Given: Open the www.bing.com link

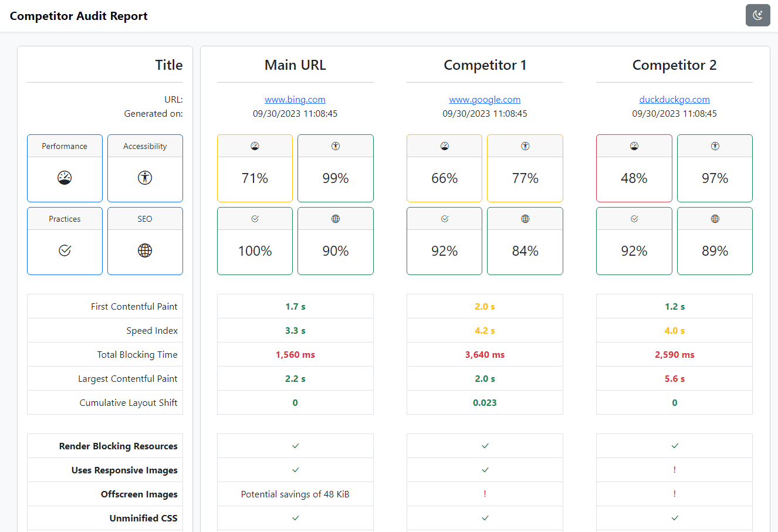Looking at the screenshot, I should 295,100.
